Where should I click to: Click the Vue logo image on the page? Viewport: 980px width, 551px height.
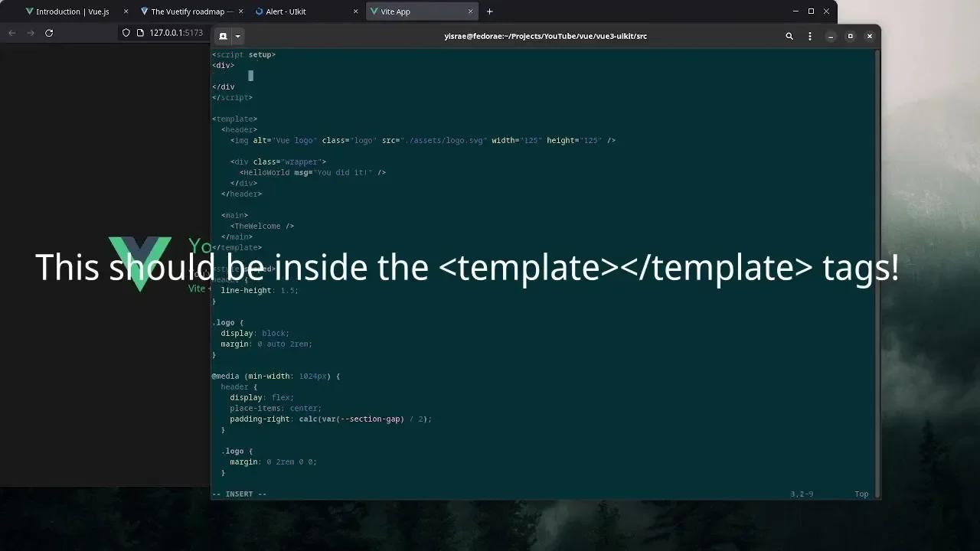point(142,264)
